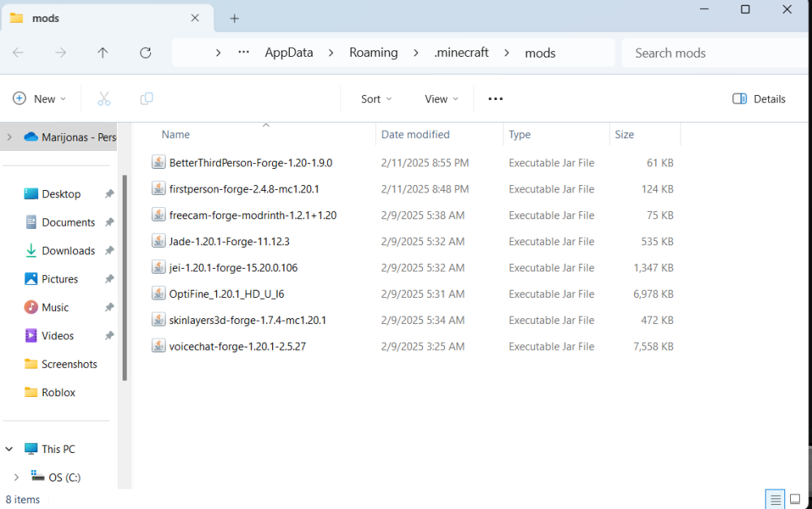Go up one folder level
This screenshot has width=812, height=509.
102,52
